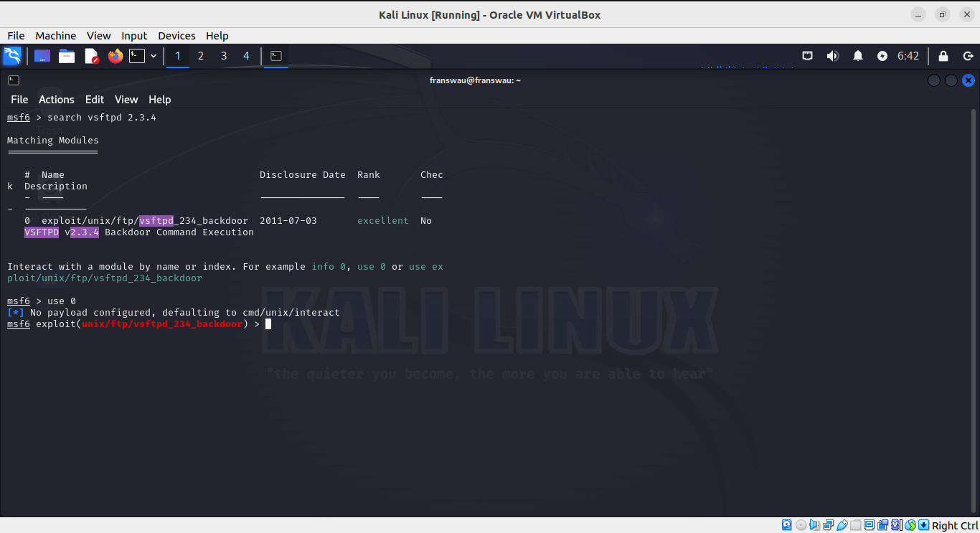Click the 'Matching Modules' heading

point(53,141)
